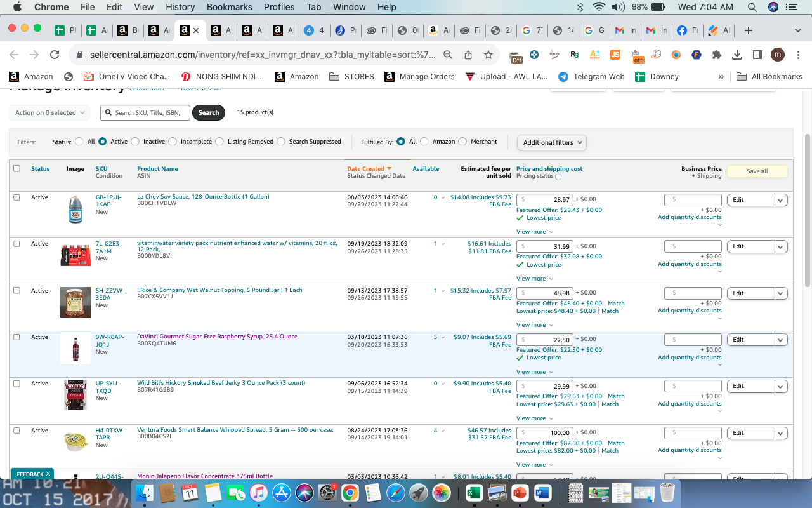The height and width of the screenshot is (508, 812).
Task: Launch Safari from the Dock
Action: click(395, 493)
